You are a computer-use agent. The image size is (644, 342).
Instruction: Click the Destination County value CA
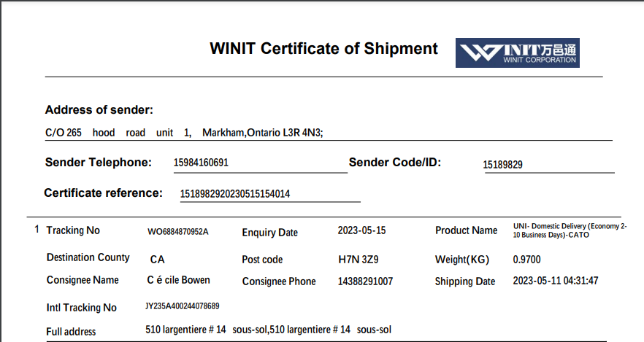pyautogui.click(x=157, y=260)
